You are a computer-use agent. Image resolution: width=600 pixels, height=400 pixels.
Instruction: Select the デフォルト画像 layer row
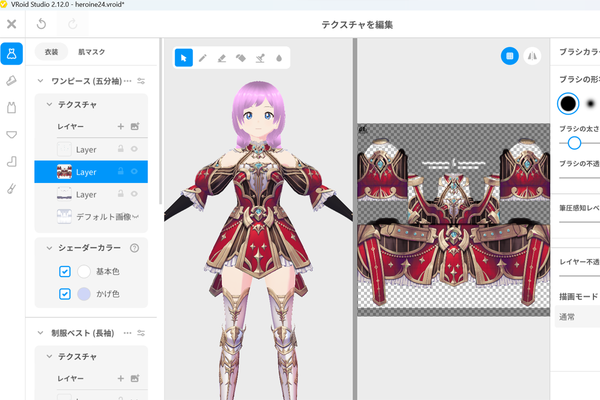(91, 217)
